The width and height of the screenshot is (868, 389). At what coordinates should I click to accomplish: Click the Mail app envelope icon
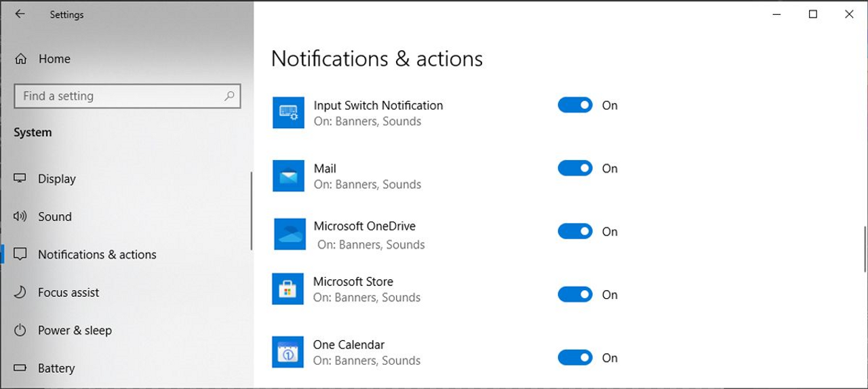(x=288, y=176)
